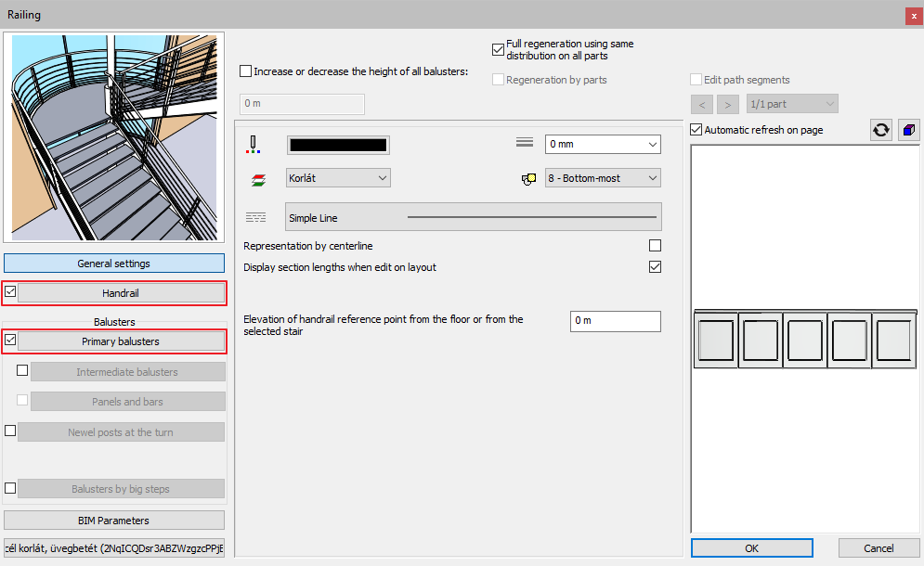Click the drawing order priority icon
This screenshot has width=924, height=566.
[528, 178]
